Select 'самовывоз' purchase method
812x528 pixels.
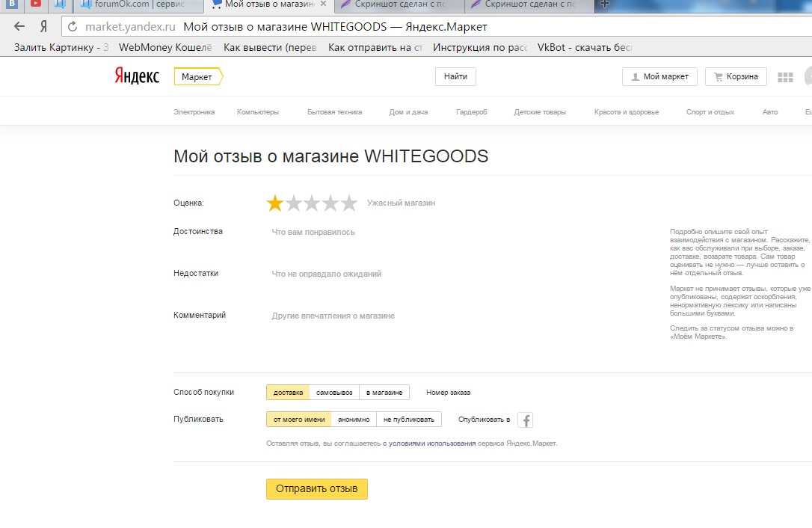tap(334, 392)
